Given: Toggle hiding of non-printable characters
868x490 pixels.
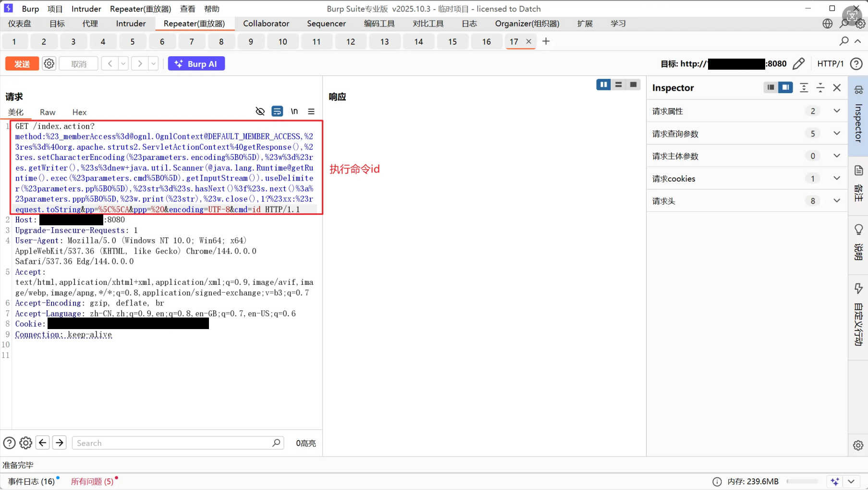Looking at the screenshot, I should [260, 111].
